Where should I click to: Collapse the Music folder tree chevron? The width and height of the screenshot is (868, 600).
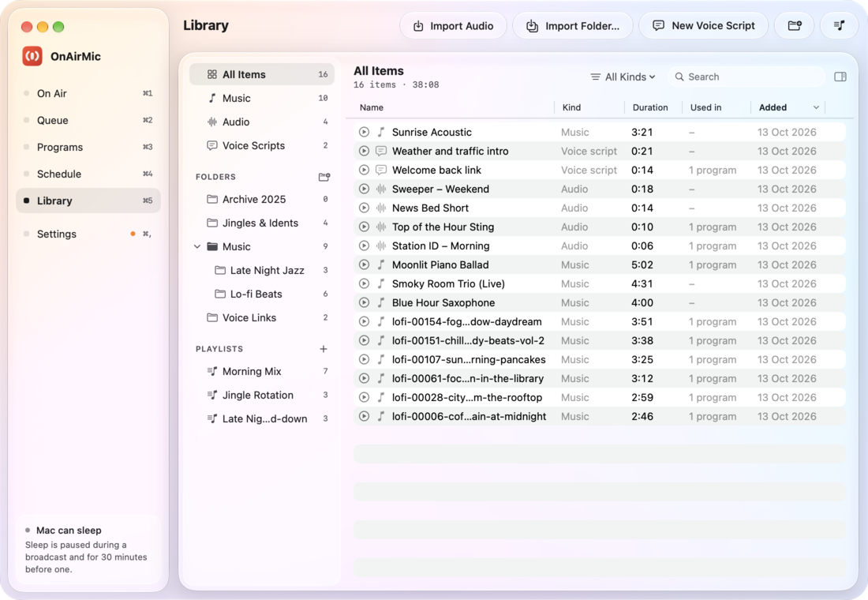[x=197, y=246]
